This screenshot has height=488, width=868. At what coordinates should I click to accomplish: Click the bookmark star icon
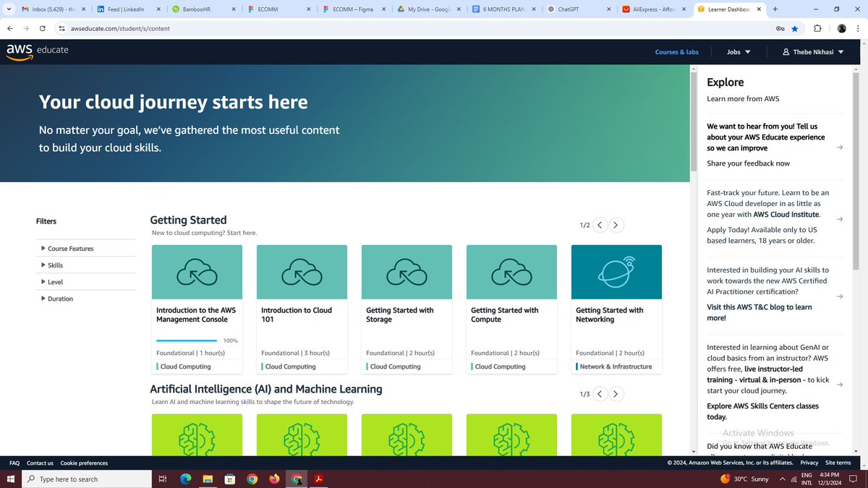tap(795, 28)
